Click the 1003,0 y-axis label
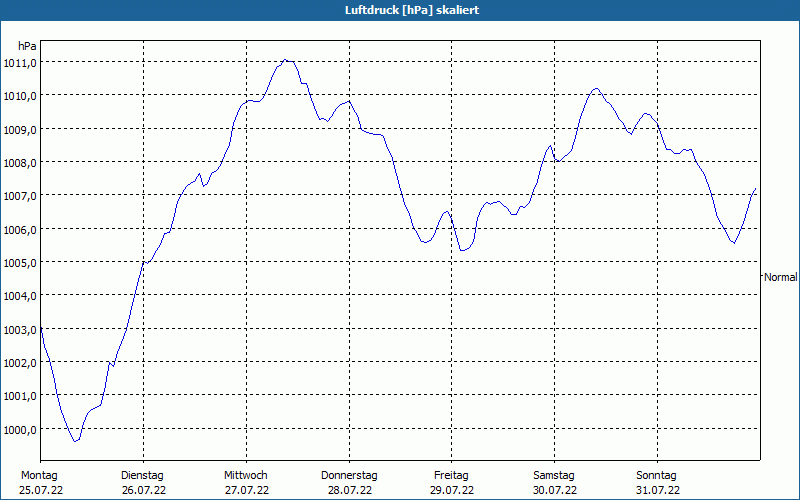 coord(20,330)
